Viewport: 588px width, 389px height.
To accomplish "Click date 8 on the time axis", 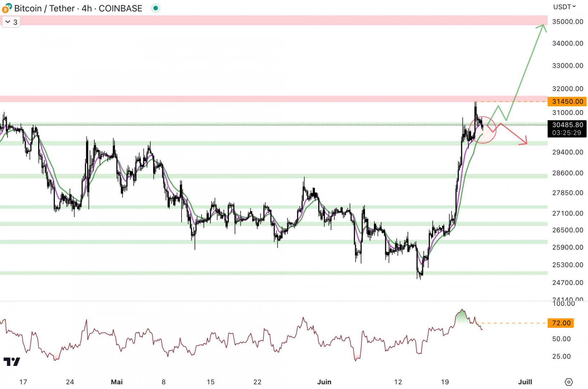I will tap(164, 382).
